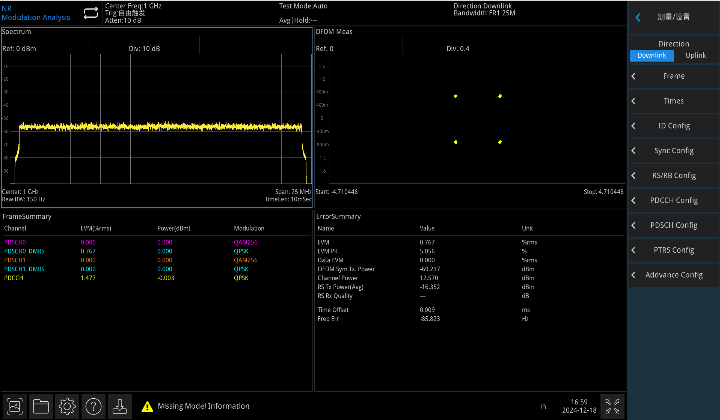Click the yellow warning triangle icon
Screen dimensions: 720x420
(147, 406)
